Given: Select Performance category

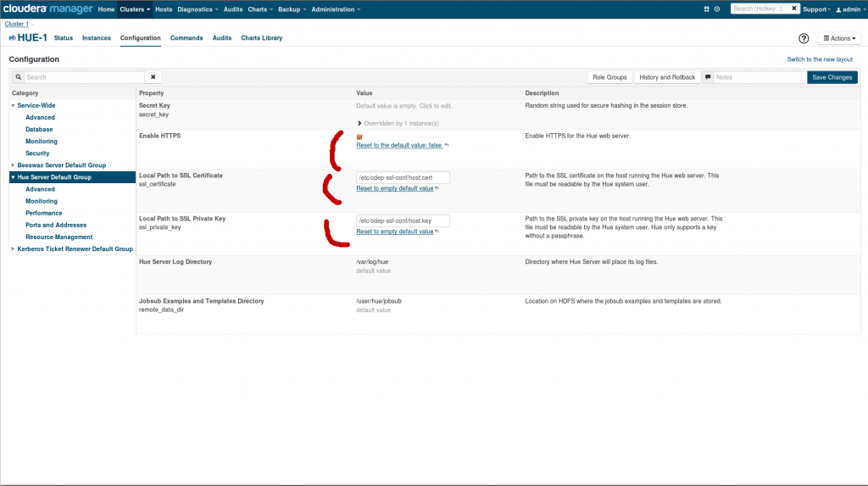Looking at the screenshot, I should point(44,213).
